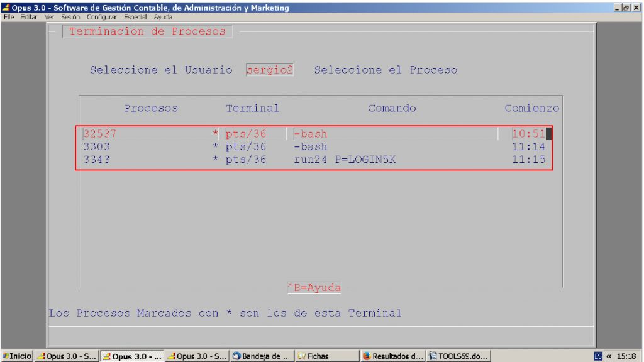Open the Fichas taskbar item

[x=327, y=356]
